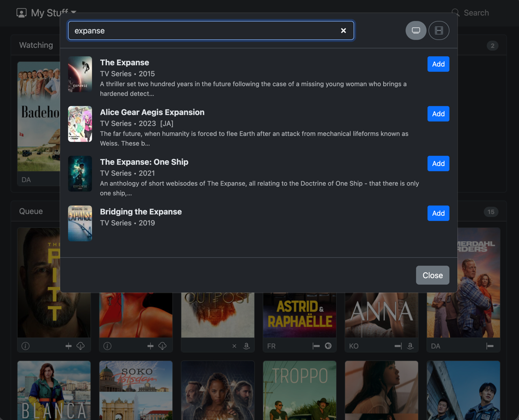Image resolution: width=519 pixels, height=420 pixels.
Task: Open the Search field in header
Action: (x=476, y=13)
